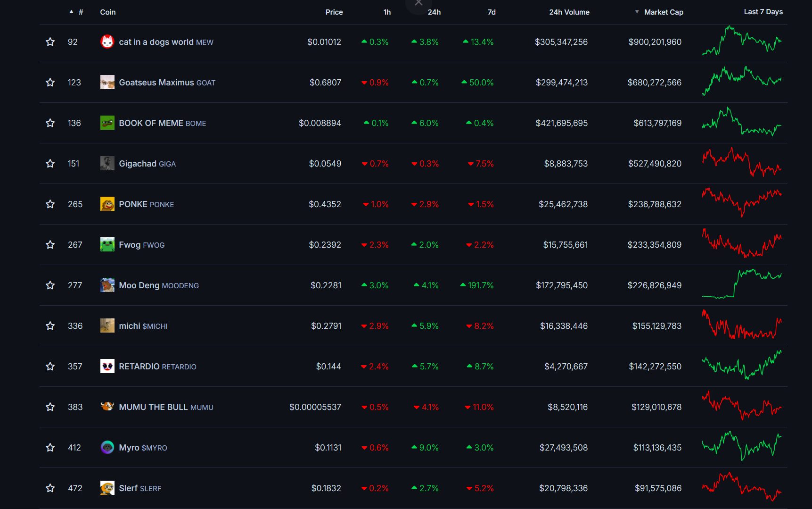Click the PONKE coin logo
Screen dimensions: 812x509
(107, 204)
